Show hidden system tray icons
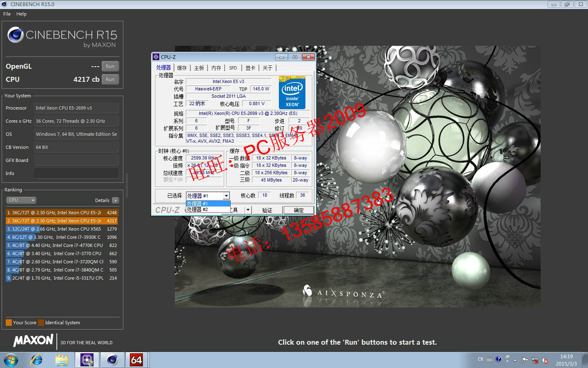Viewport: 588px width, 368px height. click(x=515, y=360)
